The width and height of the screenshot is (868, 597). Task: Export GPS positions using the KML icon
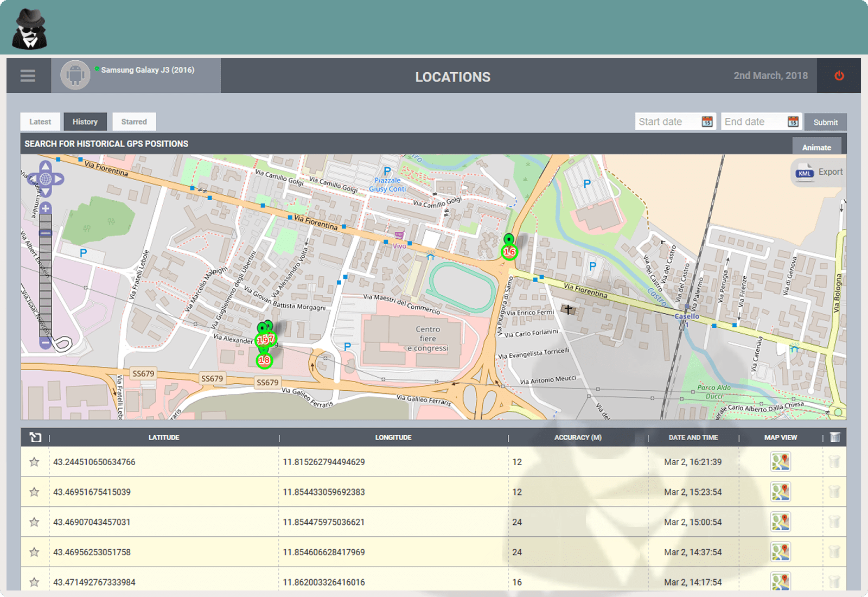point(805,172)
